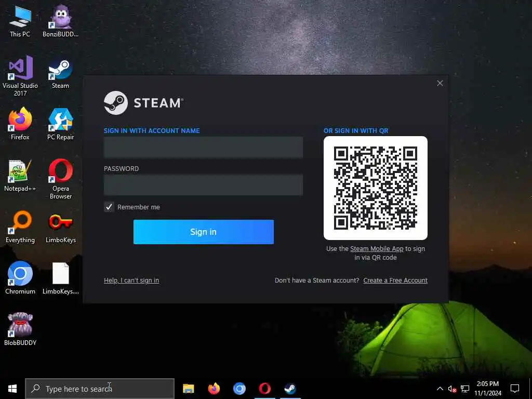Switch to Opera in the taskbar
This screenshot has width=532, height=399.
tap(264, 389)
